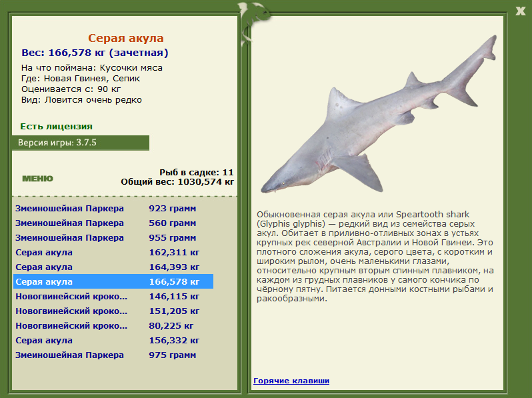Select Новогвинейский кроко... 80,225 кг row
Screen dimensions: 532x398
[113, 325]
